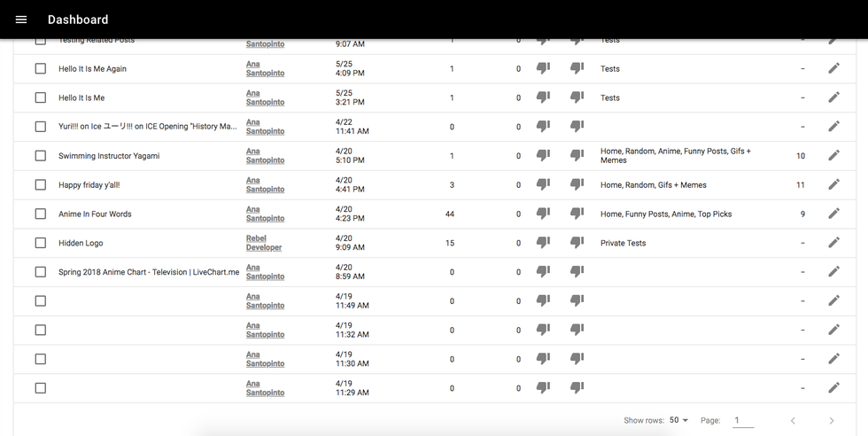This screenshot has height=436, width=868.
Task: Click the Page number input field
Action: pyautogui.click(x=743, y=420)
